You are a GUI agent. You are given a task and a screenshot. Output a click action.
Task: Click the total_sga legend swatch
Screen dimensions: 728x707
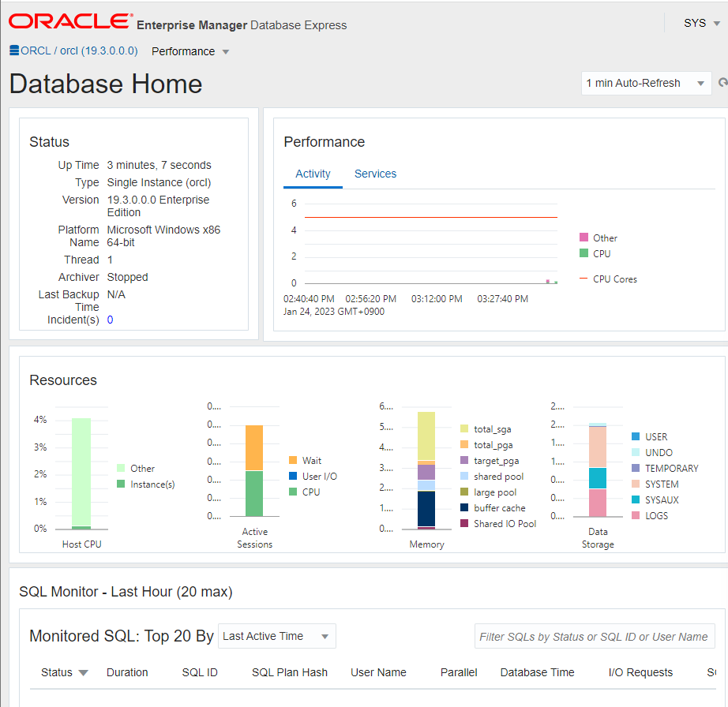pyautogui.click(x=464, y=428)
